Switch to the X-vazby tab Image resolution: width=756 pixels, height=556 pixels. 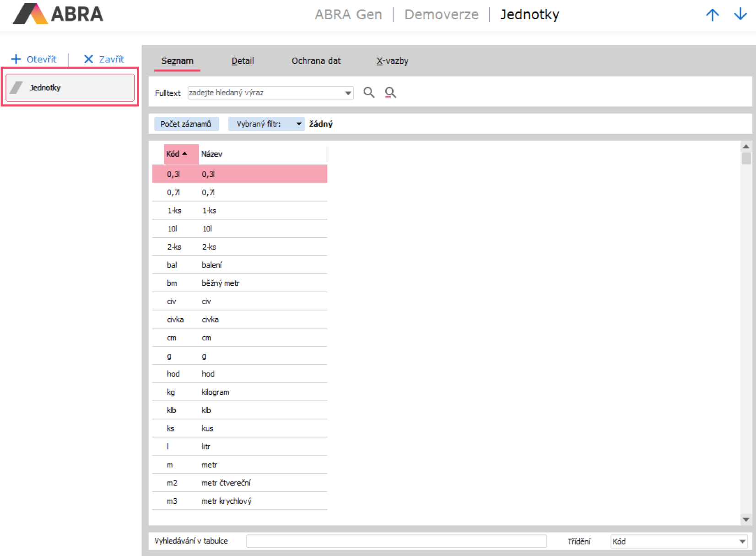(x=392, y=60)
